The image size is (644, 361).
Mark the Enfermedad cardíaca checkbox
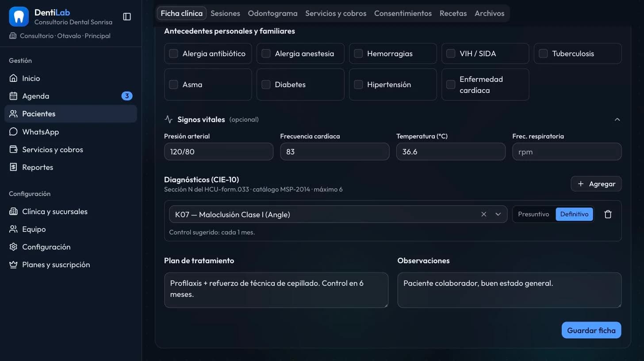[451, 84]
